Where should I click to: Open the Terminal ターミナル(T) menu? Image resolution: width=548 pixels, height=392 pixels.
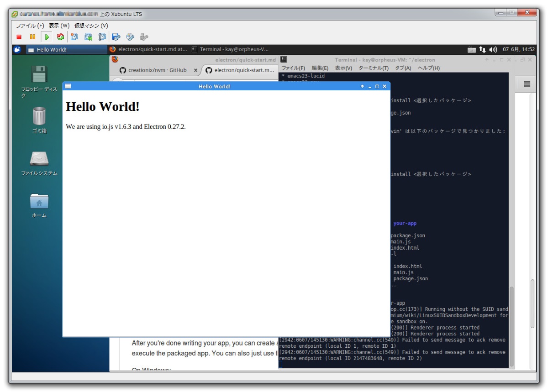[x=374, y=68]
